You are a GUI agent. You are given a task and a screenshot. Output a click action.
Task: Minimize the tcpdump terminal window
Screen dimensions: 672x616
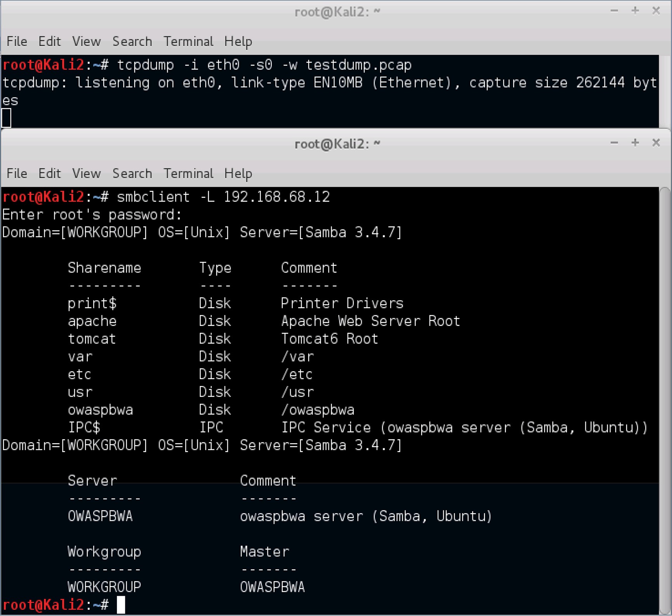coord(614,11)
